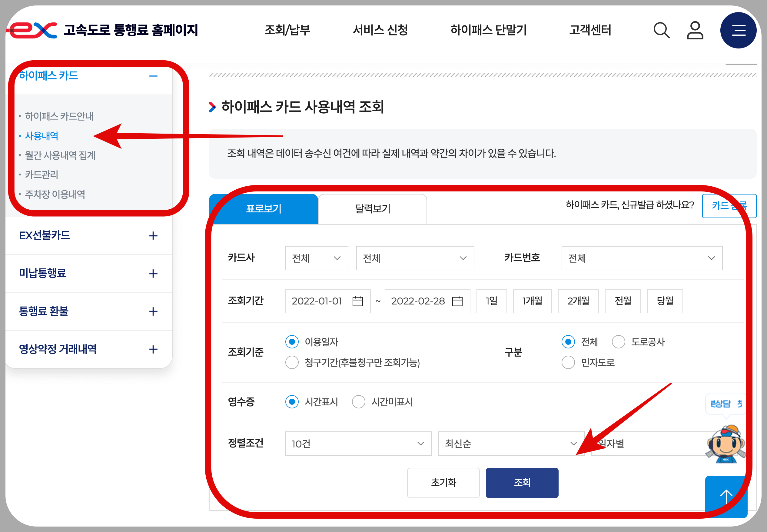
Task: Set period with the 전월 button
Action: (x=623, y=301)
